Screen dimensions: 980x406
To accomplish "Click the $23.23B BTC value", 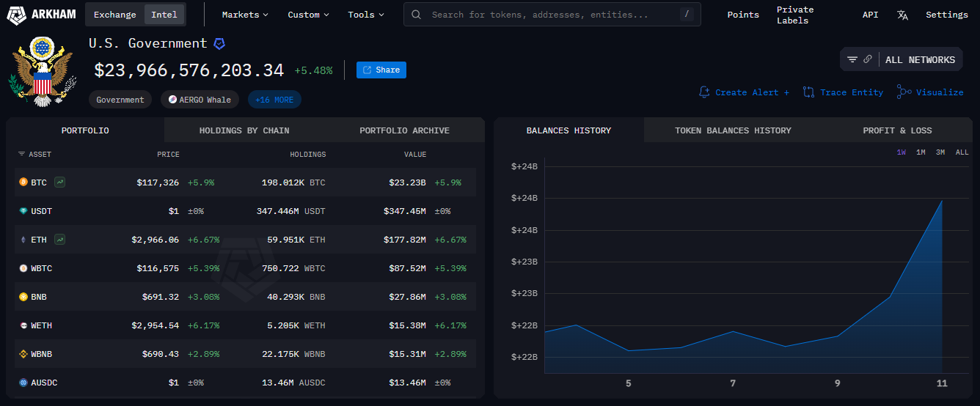I will 407,182.
